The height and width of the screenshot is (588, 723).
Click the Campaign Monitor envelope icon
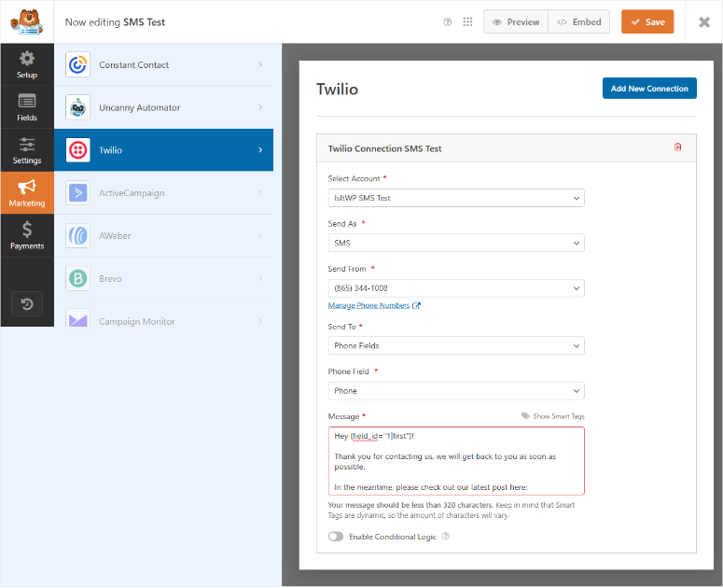(x=77, y=320)
